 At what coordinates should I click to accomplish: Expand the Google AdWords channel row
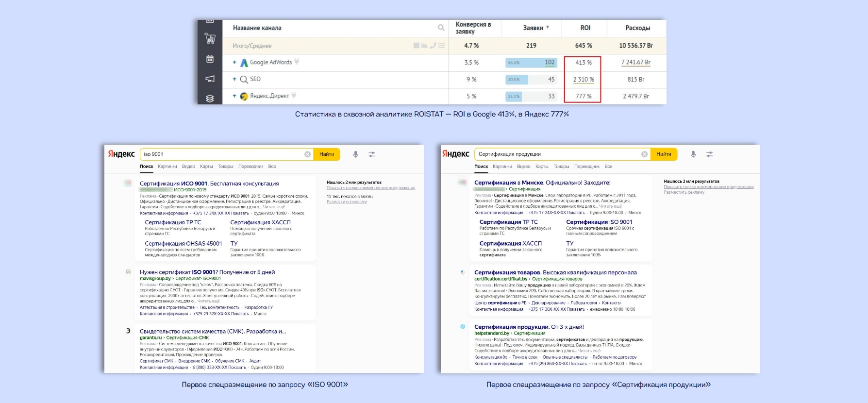[x=234, y=62]
